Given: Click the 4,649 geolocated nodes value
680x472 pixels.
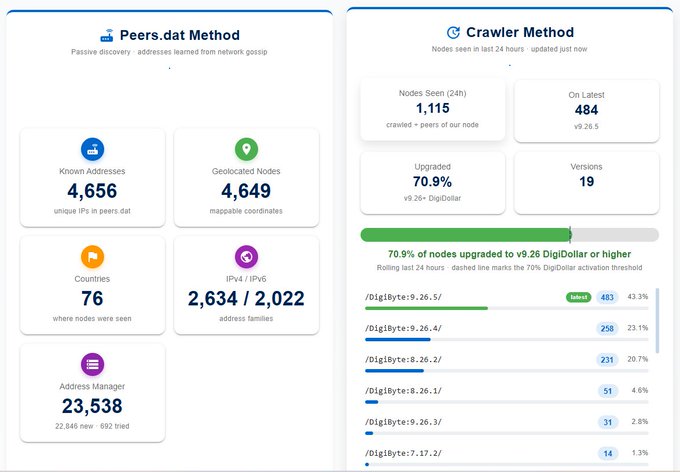Looking at the screenshot, I should 246,191.
